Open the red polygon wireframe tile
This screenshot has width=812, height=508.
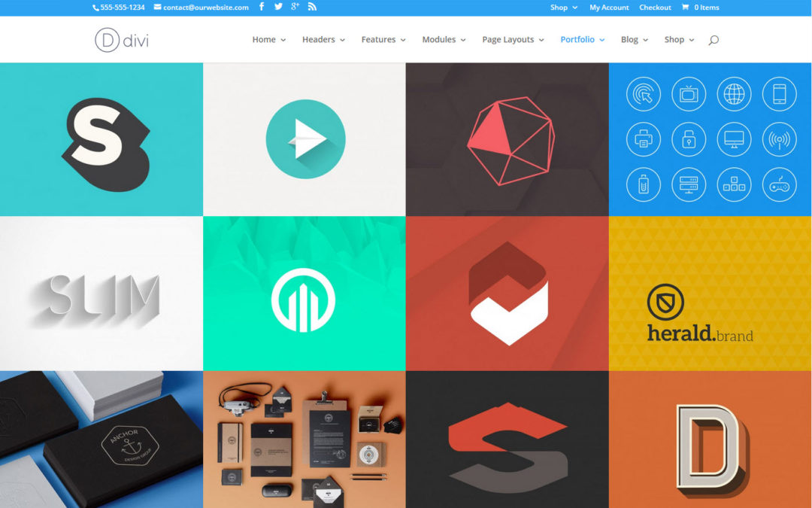507,139
